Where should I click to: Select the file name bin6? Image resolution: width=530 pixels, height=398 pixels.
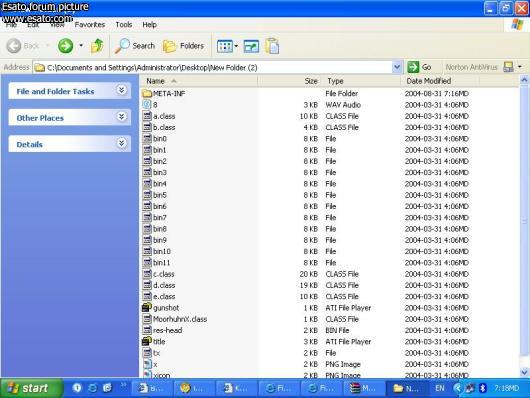[x=160, y=206]
